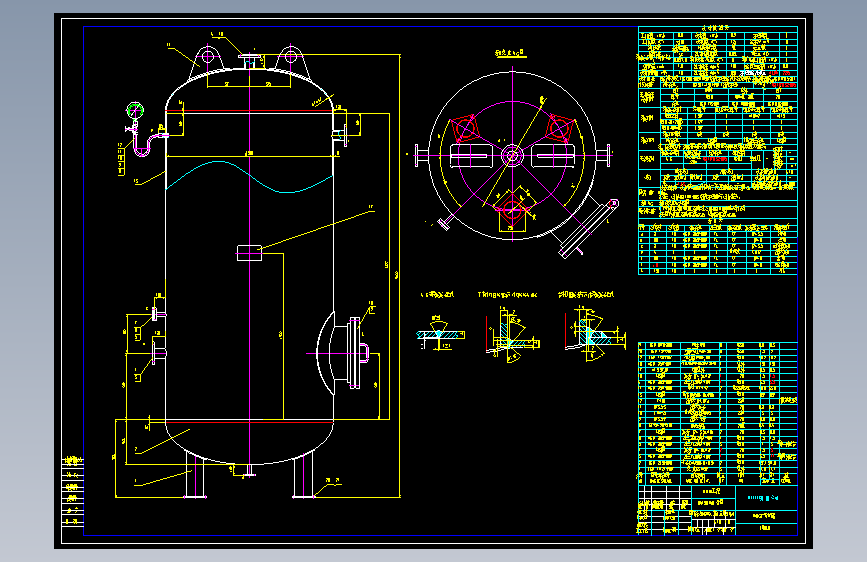Select the nameplate rectangle at vessel center

coord(249,253)
